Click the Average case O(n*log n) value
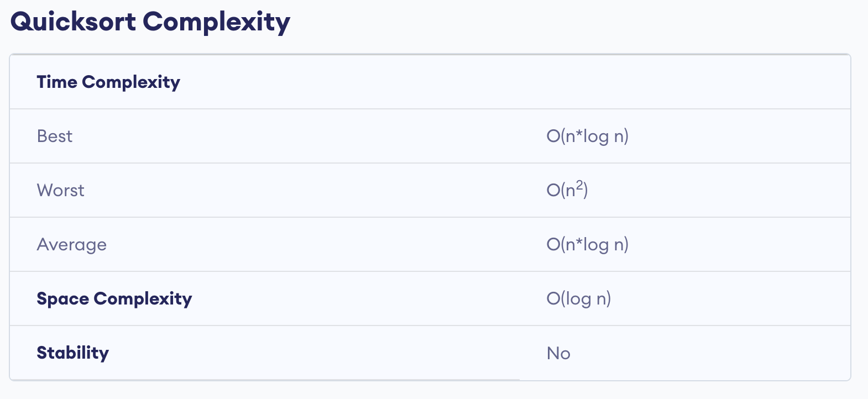 click(588, 244)
